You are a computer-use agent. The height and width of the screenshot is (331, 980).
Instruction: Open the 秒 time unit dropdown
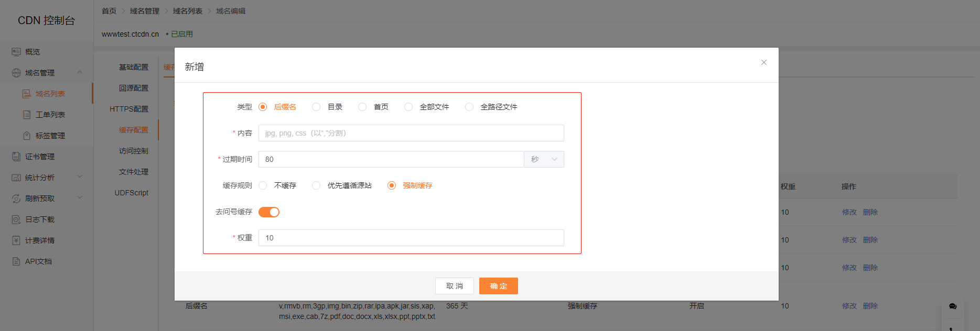pyautogui.click(x=544, y=159)
